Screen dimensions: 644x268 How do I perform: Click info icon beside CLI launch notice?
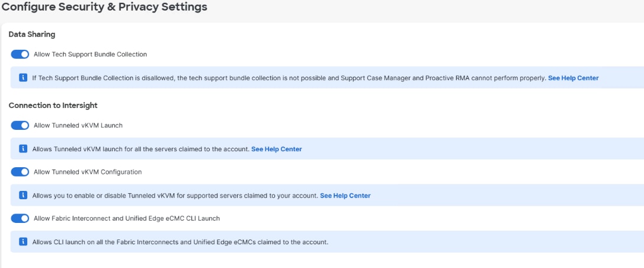coord(23,241)
